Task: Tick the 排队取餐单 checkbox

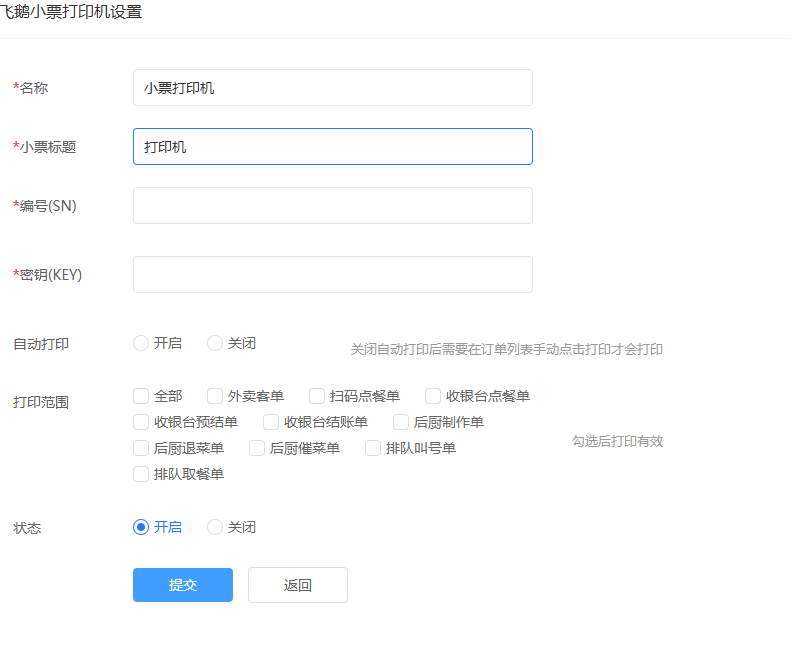Action: (x=141, y=474)
